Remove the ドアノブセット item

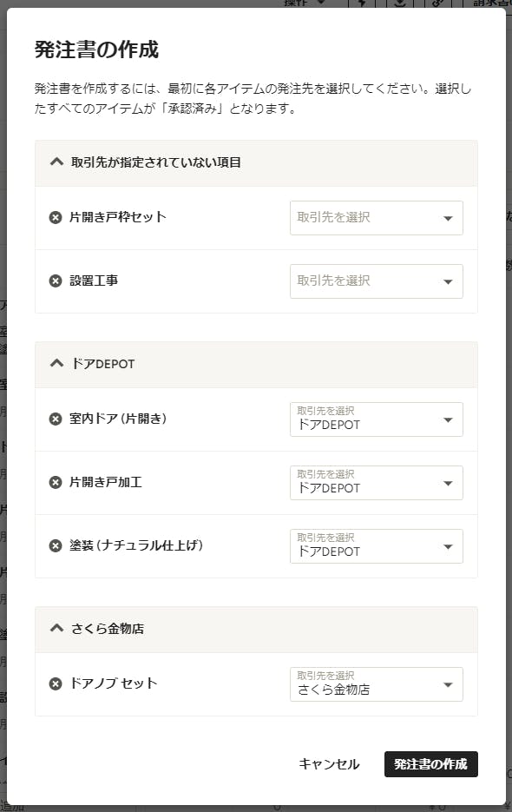coord(56,683)
